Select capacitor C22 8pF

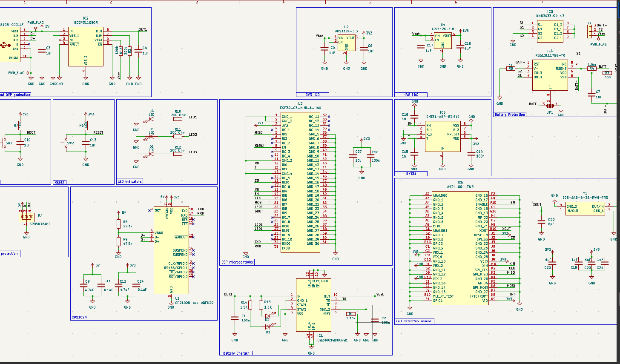coord(541,221)
